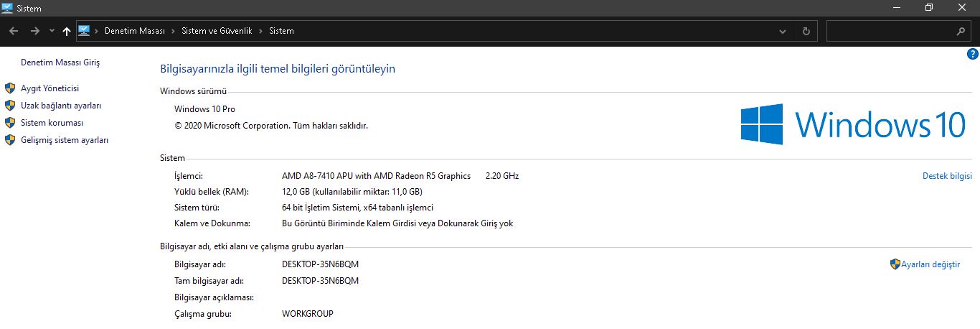Click the page heading about temel bilgileri
The width and height of the screenshot is (980, 329).
(x=278, y=69)
